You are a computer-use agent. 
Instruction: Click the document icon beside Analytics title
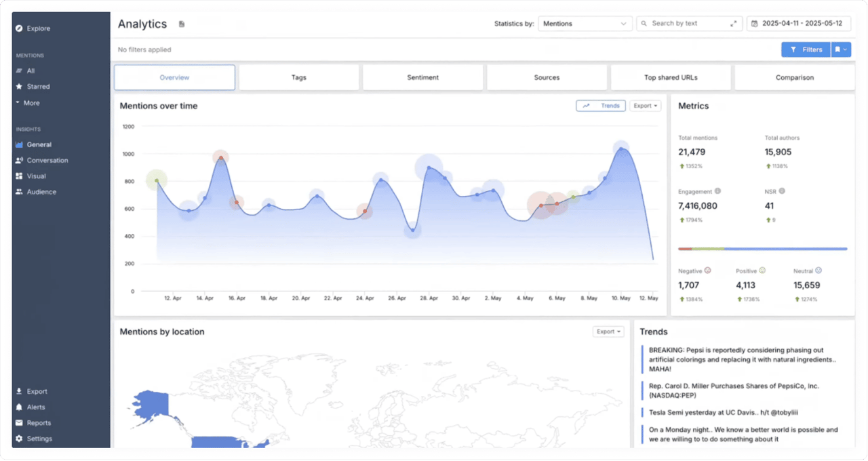182,24
